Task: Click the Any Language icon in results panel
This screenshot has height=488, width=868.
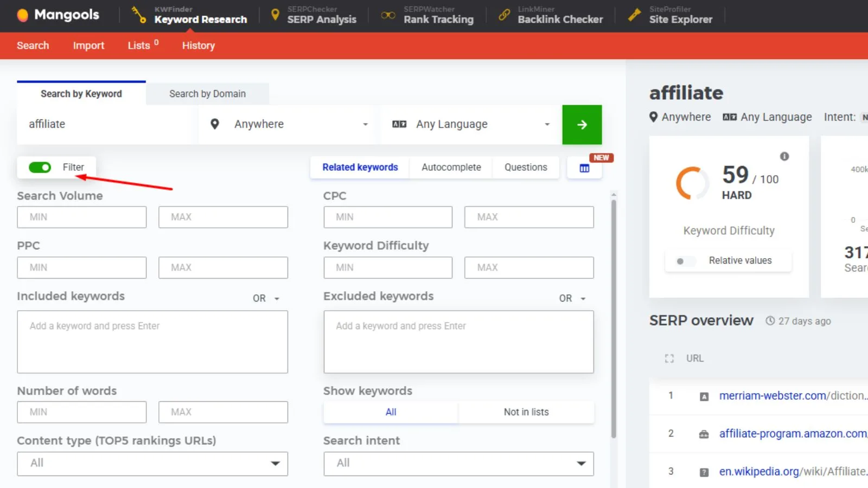Action: pyautogui.click(x=730, y=117)
